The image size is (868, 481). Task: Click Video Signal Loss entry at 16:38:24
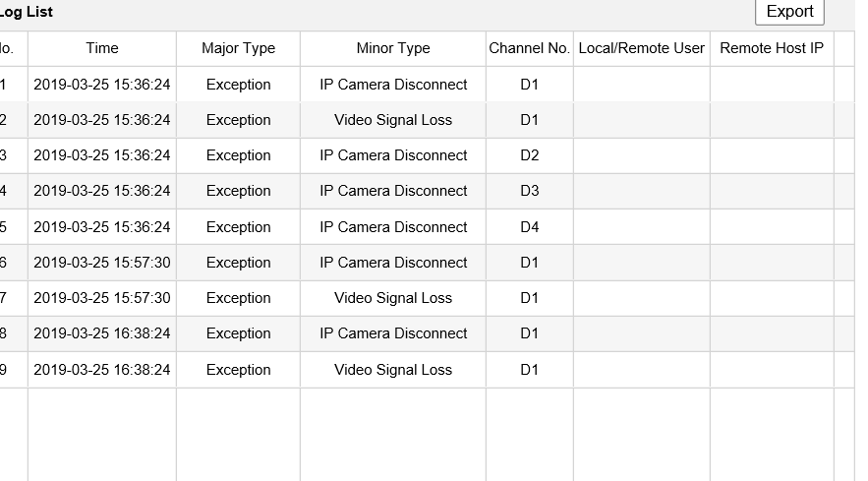[393, 370]
